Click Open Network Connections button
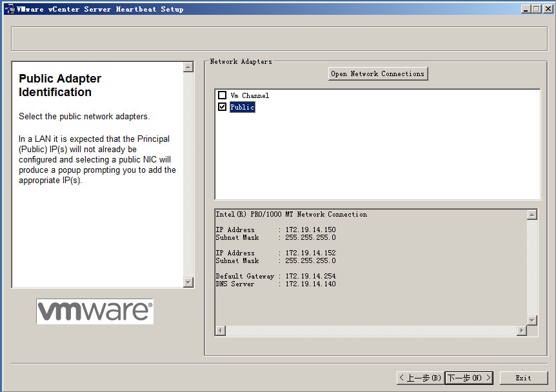This screenshot has width=556, height=392. 377,73
